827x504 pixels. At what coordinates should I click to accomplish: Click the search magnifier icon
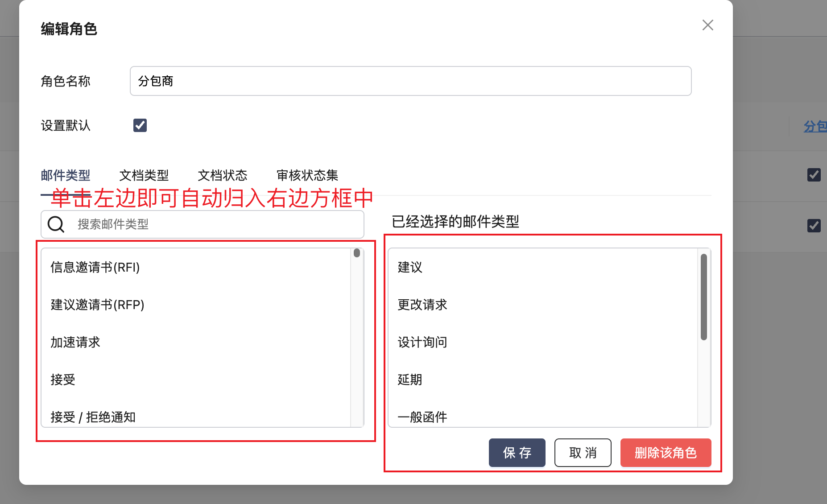[56, 224]
